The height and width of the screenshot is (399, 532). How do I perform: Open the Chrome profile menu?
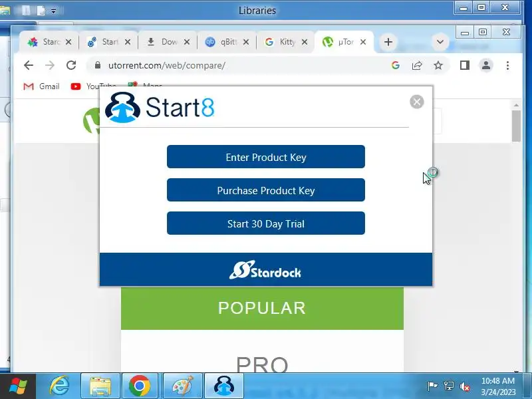[486, 65]
